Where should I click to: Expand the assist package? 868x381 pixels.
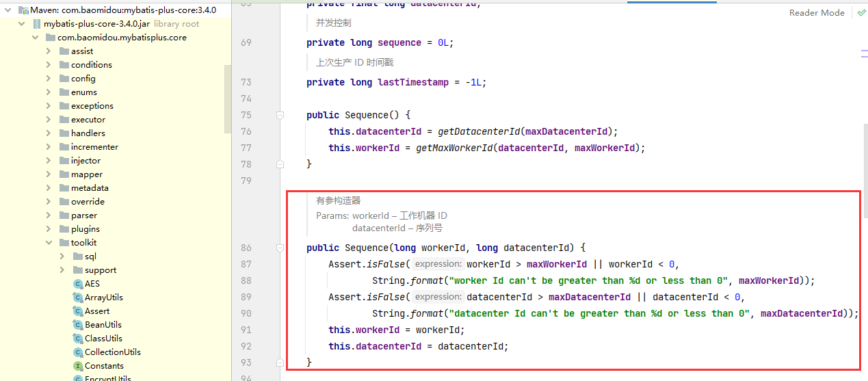49,51
